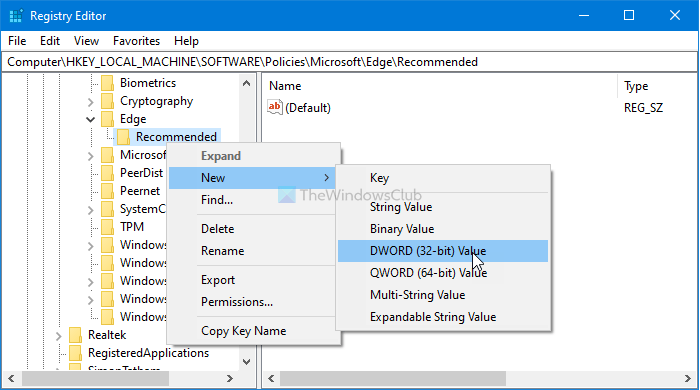Click the Realtek folder icon
The image size is (700, 390).
coord(75,335)
